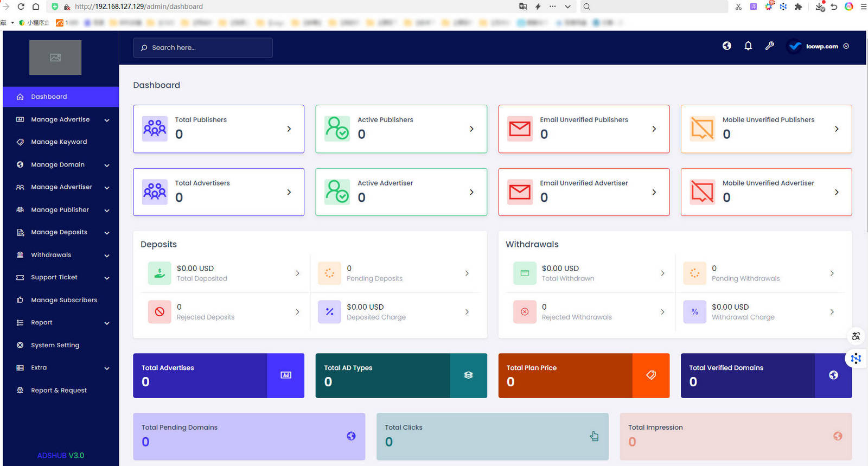
Task: Expand the Withdrawals sidebar menu
Action: 61,255
